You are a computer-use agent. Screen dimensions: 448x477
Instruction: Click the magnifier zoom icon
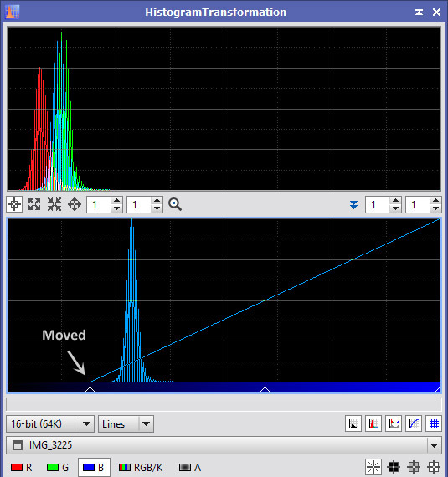(175, 204)
